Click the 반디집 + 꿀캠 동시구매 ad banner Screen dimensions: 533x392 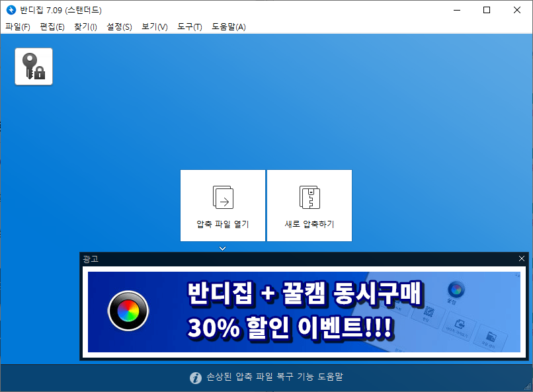[304, 312]
